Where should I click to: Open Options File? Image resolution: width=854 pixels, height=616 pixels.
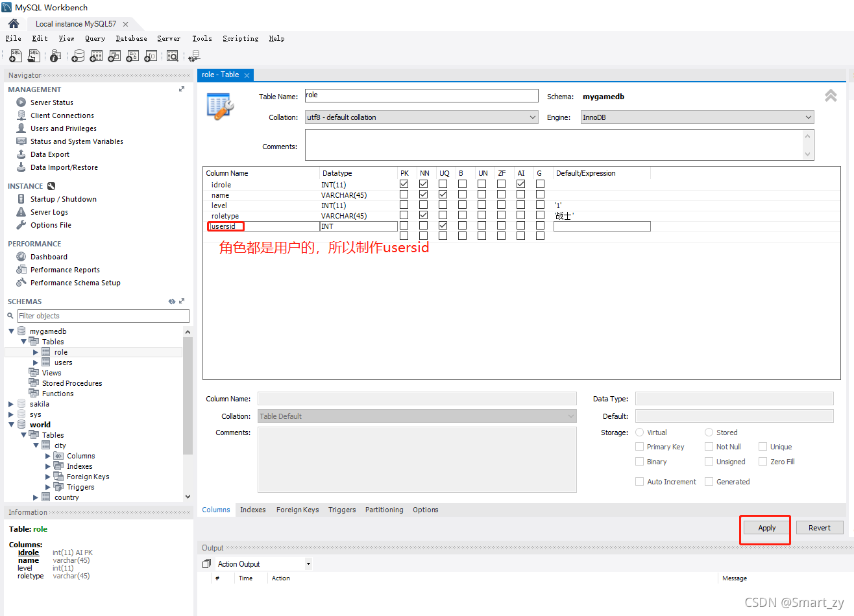click(51, 225)
